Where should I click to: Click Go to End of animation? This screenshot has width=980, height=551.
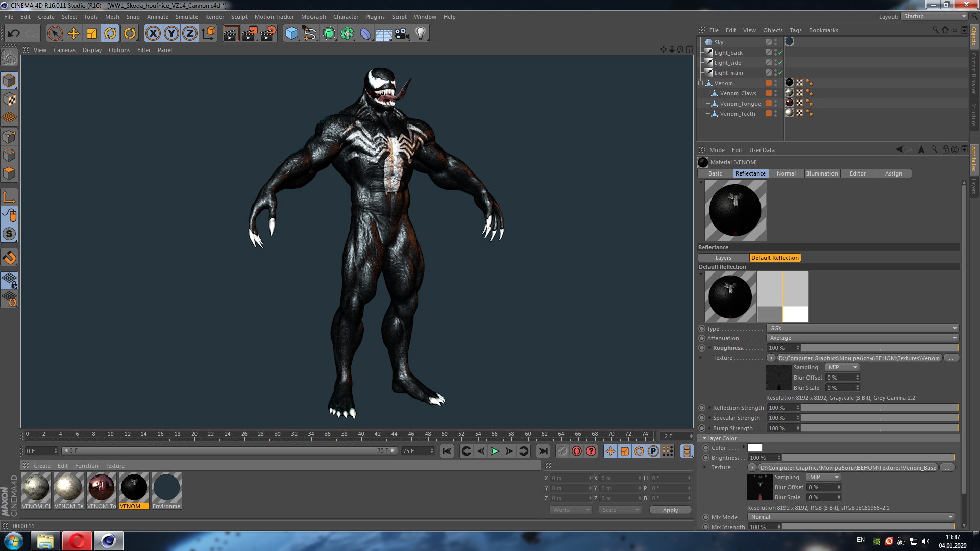point(543,451)
